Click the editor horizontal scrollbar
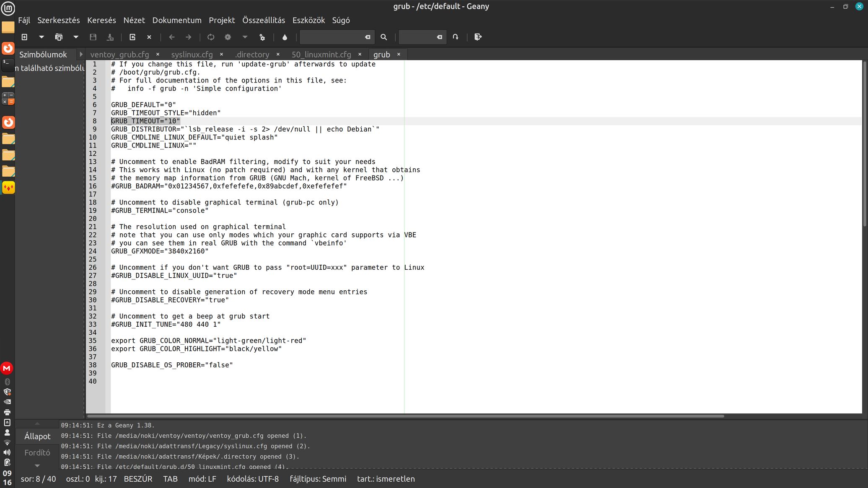 405,416
